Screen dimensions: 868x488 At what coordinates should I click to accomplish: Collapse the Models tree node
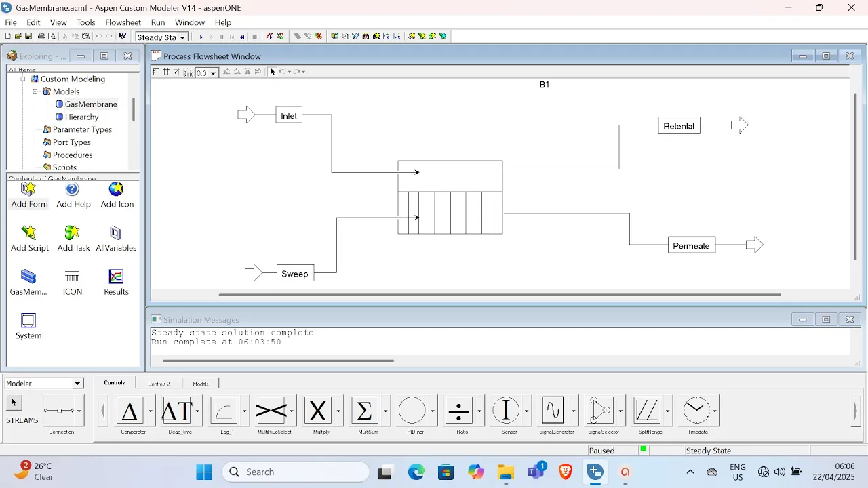pyautogui.click(x=35, y=91)
